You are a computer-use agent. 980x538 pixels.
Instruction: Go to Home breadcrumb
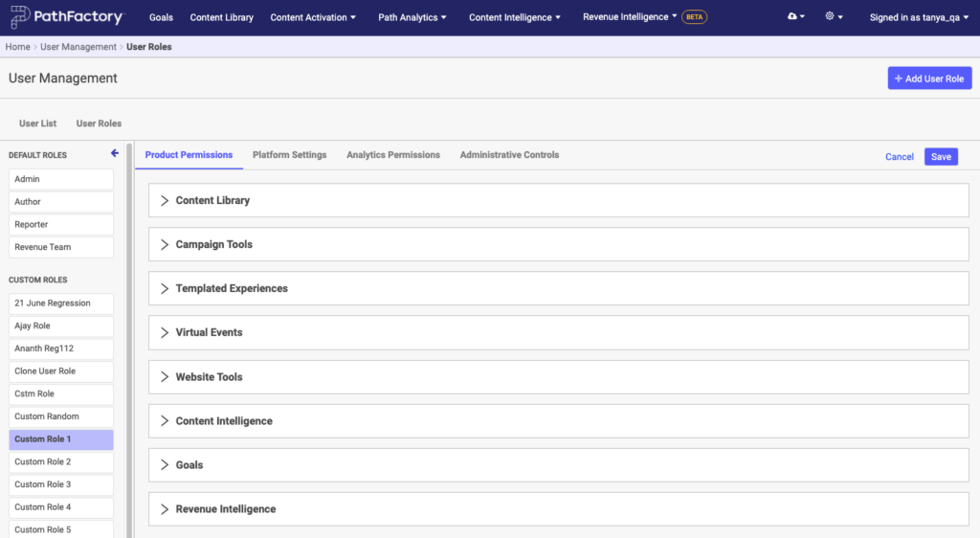click(17, 47)
